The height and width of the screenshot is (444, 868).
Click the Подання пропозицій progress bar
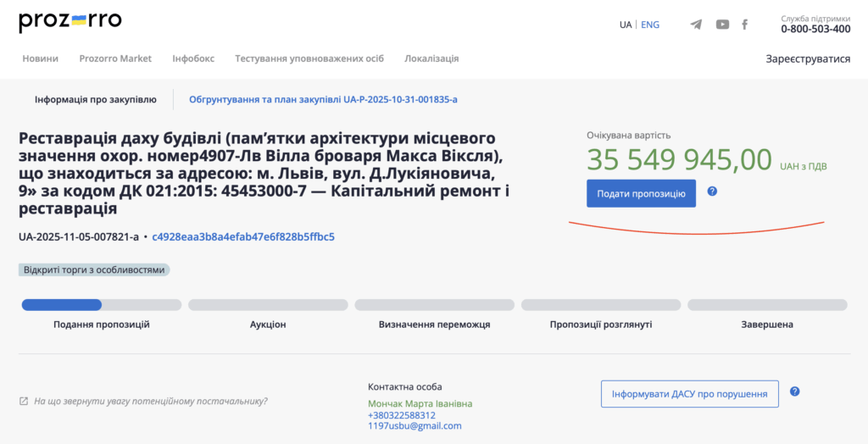click(x=101, y=305)
